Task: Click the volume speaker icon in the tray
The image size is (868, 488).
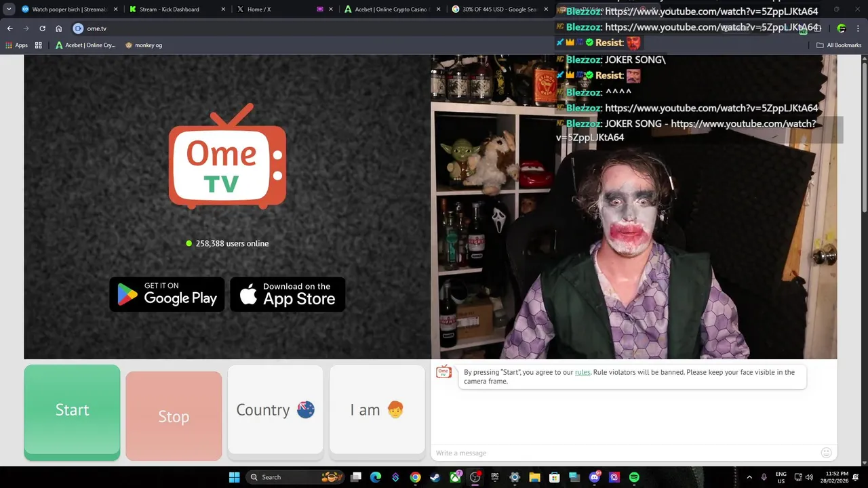Action: [x=809, y=477]
